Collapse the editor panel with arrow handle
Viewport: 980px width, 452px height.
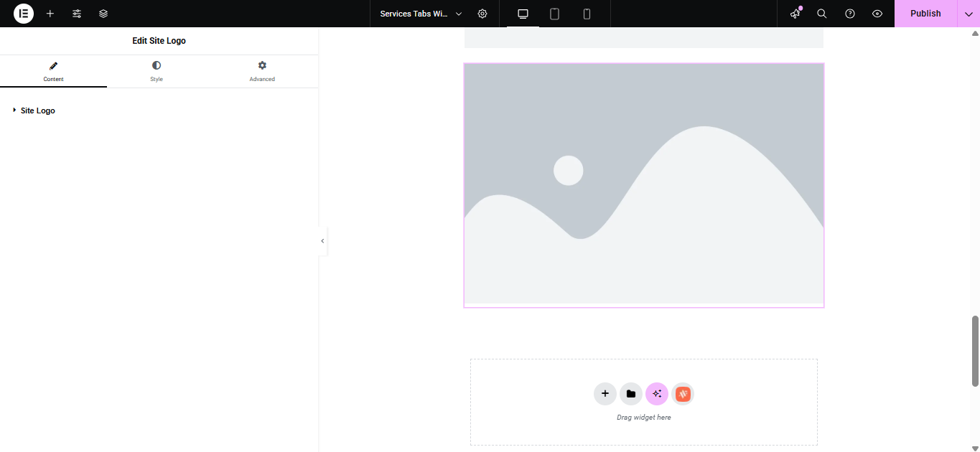[x=322, y=241]
